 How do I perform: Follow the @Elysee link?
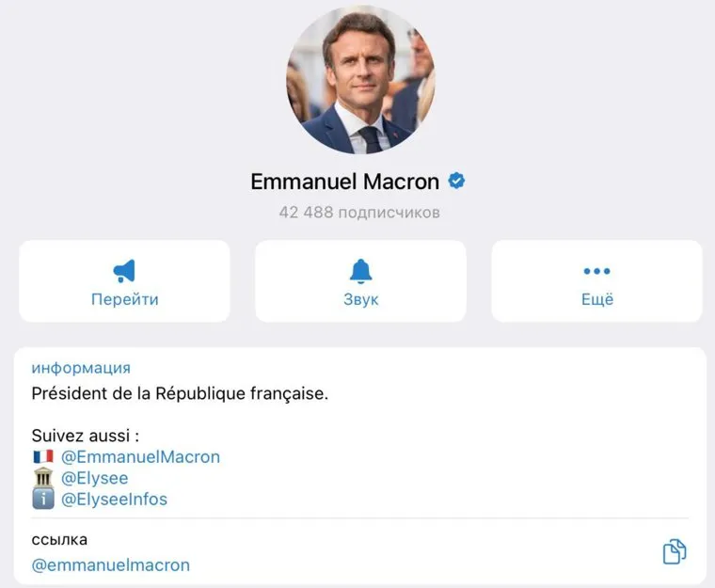click(94, 478)
